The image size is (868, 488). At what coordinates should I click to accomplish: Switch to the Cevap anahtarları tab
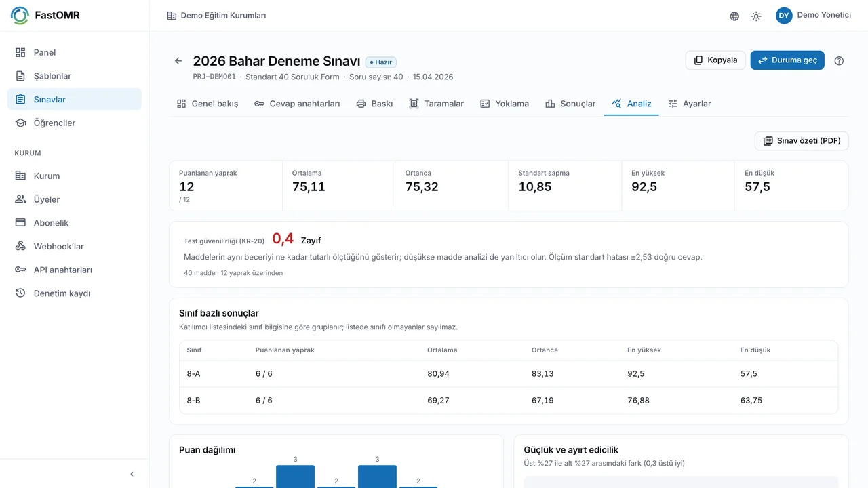tap(297, 104)
